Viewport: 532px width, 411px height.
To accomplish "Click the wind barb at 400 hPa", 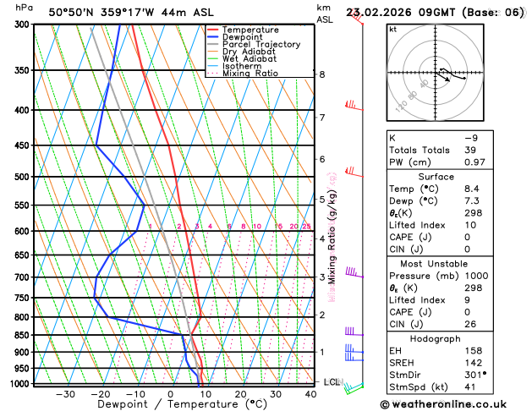I will pyautogui.click(x=354, y=106).
